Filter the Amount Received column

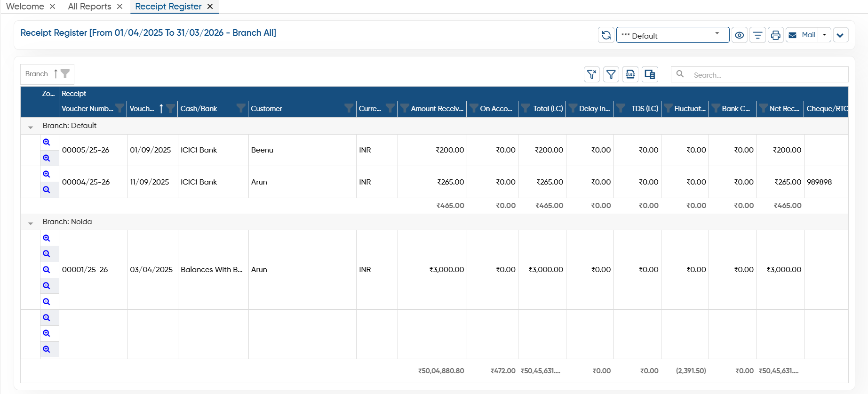(404, 108)
